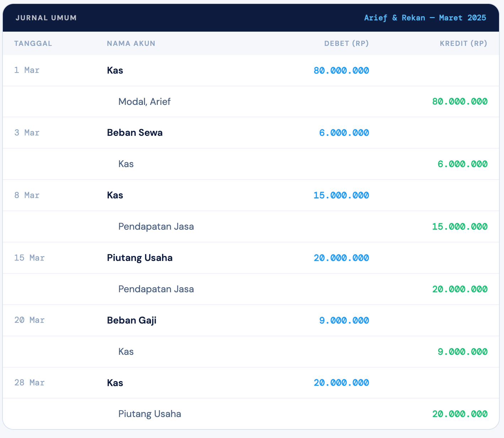Viewport: 504px width, 438px height.
Task: Click the TANGGAL column header
Action: (33, 43)
